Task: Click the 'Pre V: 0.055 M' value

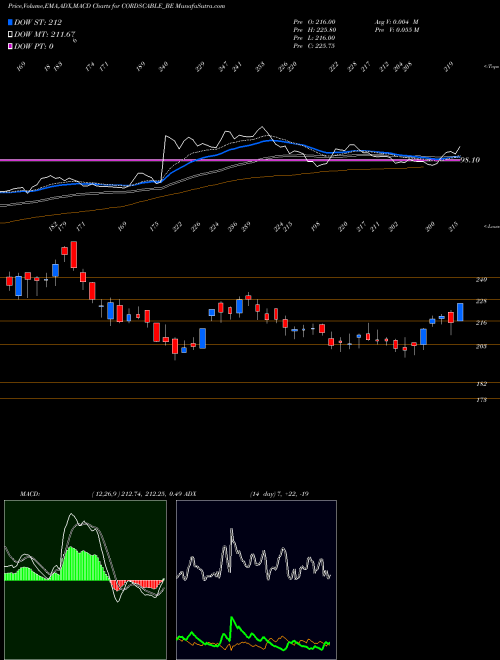Action: click(x=398, y=30)
